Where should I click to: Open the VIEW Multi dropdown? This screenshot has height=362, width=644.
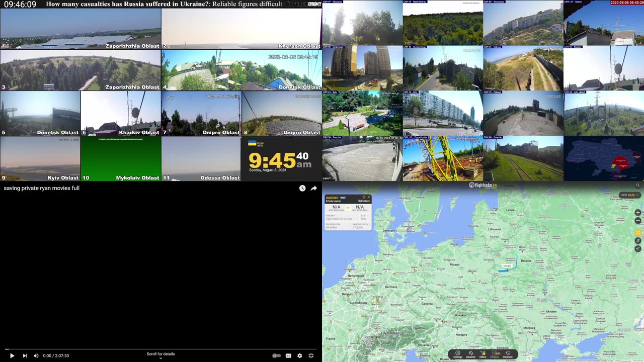click(x=629, y=195)
